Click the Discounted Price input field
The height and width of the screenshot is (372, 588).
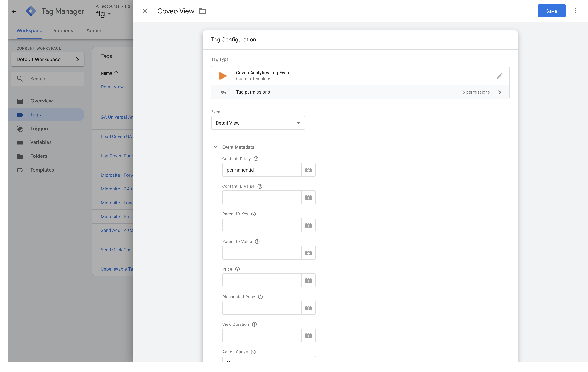[262, 308]
